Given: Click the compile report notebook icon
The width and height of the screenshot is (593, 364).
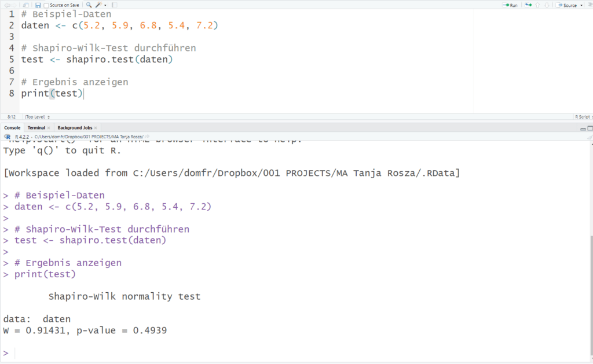Looking at the screenshot, I should 114,5.
